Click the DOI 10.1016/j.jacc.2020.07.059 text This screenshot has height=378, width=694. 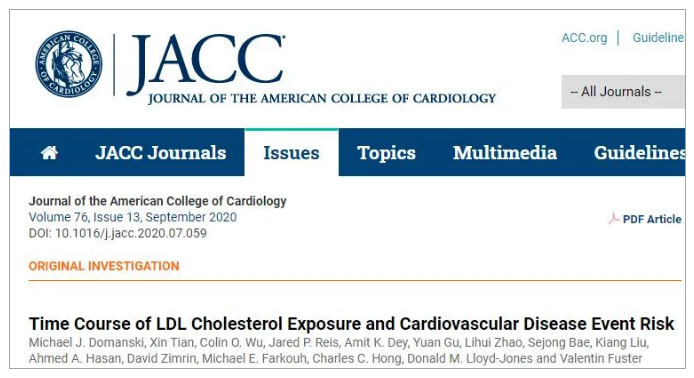tap(118, 233)
